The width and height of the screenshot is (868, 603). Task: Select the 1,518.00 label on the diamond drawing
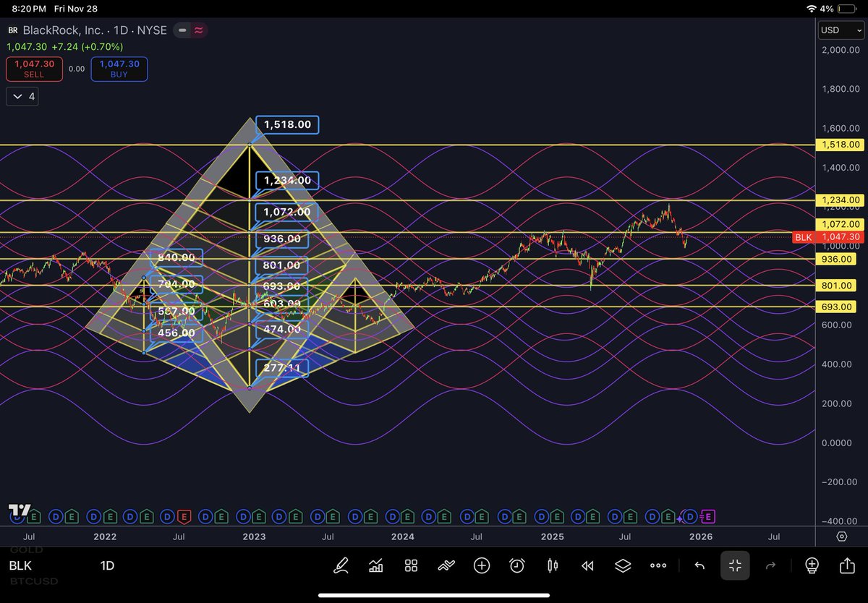287,124
